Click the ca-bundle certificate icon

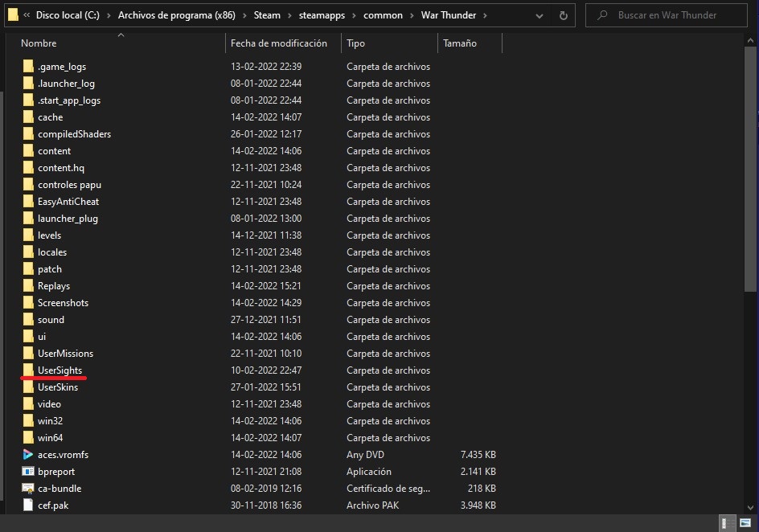[28, 489]
